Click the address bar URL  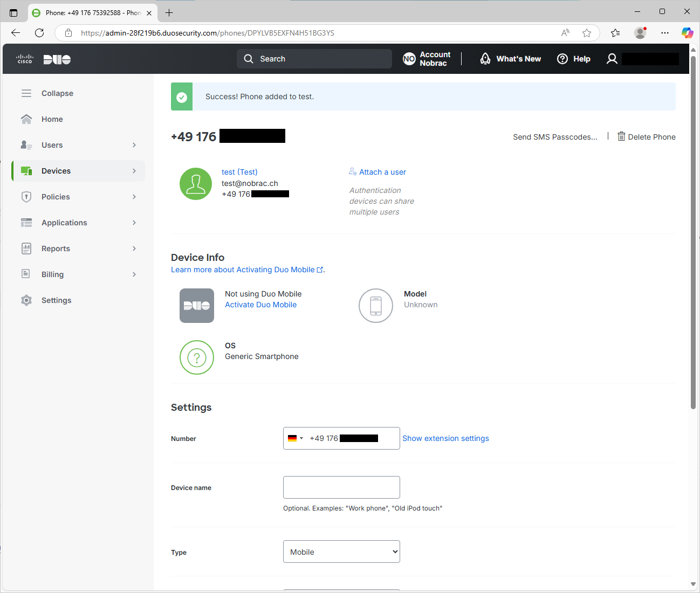[208, 33]
